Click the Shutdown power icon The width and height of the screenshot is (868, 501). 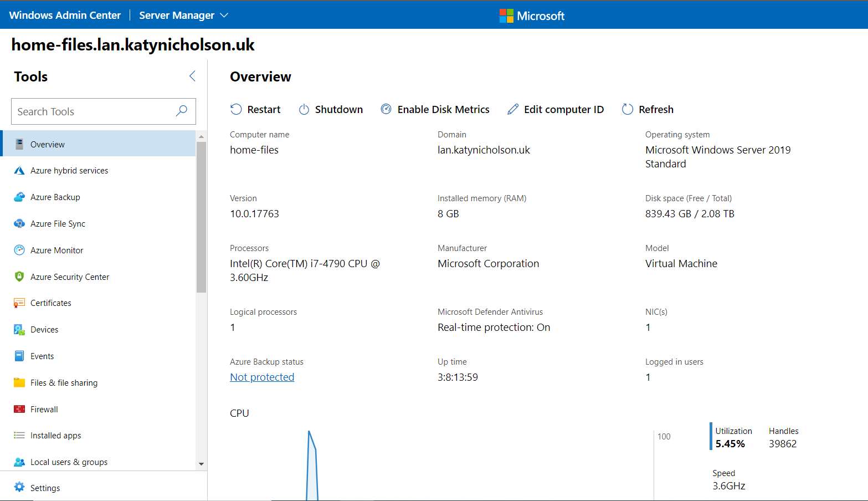click(x=304, y=109)
